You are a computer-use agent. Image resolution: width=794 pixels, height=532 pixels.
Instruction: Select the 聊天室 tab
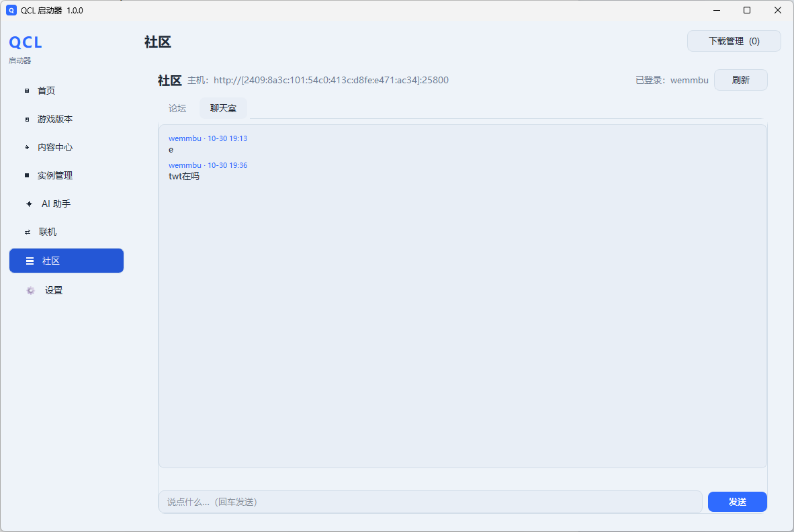point(223,108)
